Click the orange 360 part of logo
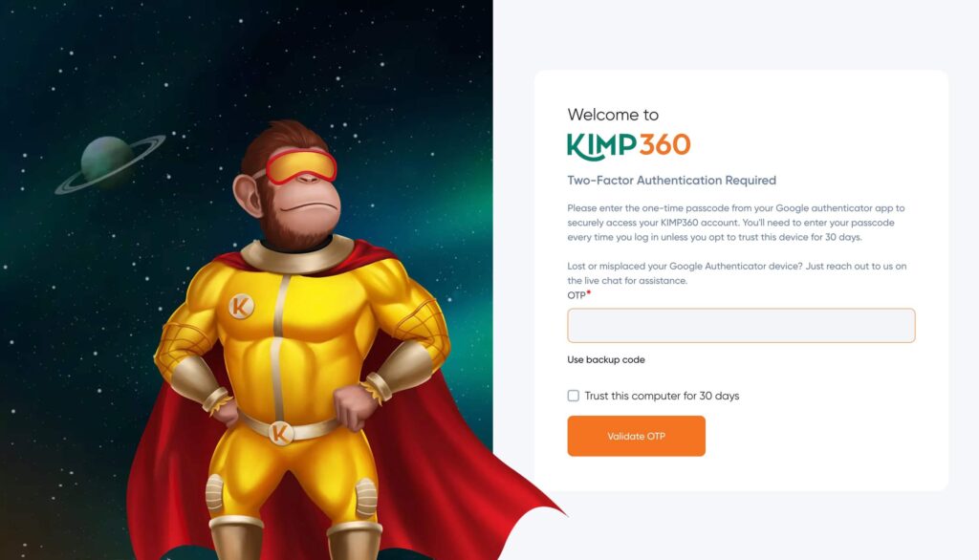979x560 pixels. click(665, 145)
